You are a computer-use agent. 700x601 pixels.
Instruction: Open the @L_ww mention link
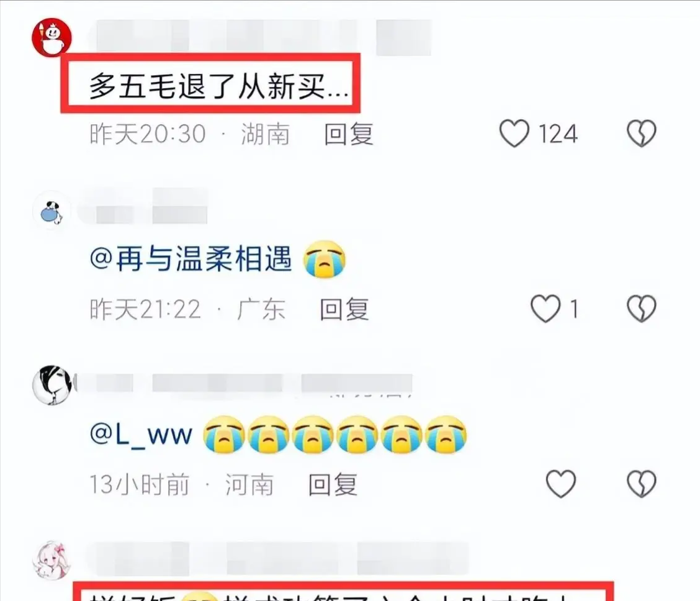tap(141, 433)
